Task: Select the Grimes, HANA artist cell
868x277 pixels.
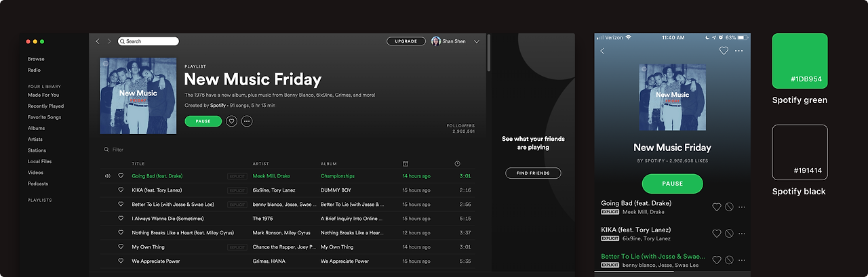Action: click(x=269, y=261)
